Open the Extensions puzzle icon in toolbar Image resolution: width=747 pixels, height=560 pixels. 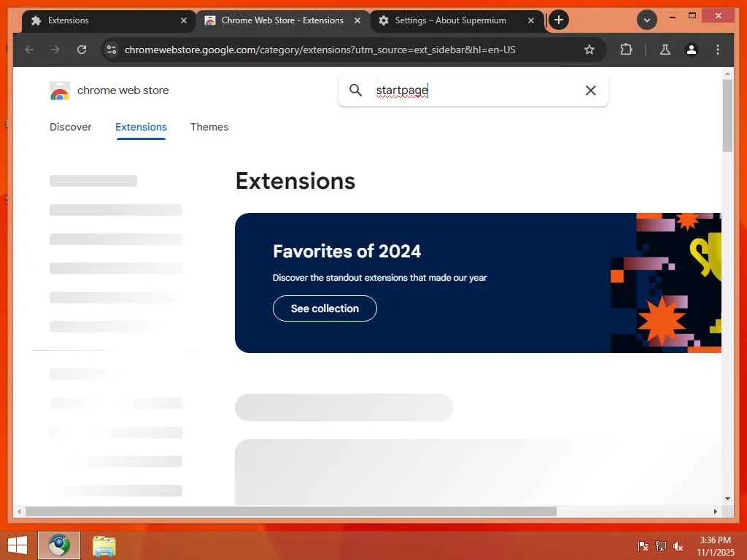point(626,50)
